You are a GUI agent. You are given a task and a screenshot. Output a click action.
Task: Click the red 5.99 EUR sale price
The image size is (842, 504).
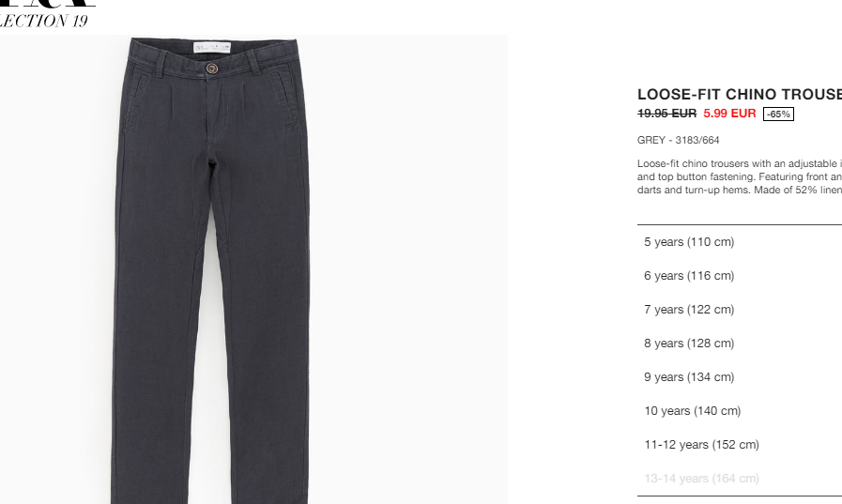pos(729,114)
